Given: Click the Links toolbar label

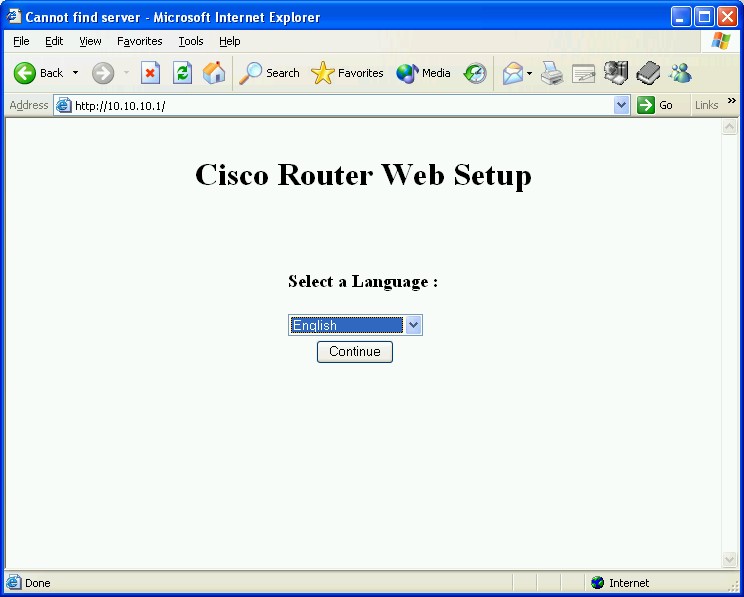Looking at the screenshot, I should (706, 105).
